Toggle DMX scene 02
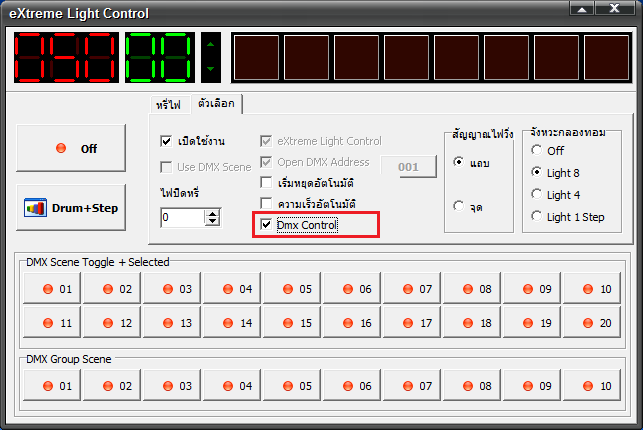 112,289
